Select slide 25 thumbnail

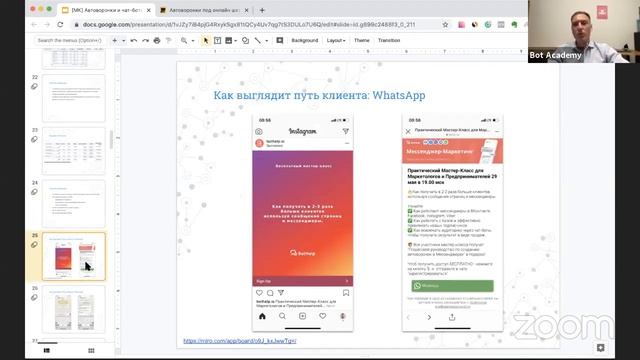click(x=73, y=256)
